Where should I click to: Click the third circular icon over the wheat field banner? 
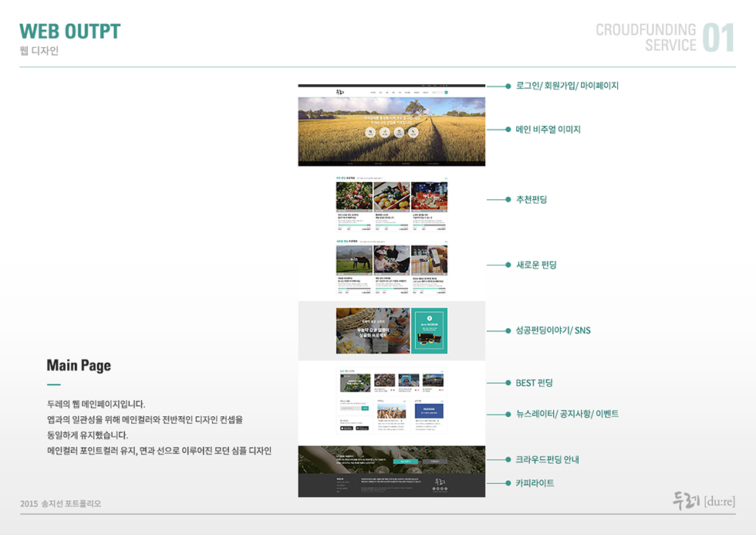[x=399, y=132]
